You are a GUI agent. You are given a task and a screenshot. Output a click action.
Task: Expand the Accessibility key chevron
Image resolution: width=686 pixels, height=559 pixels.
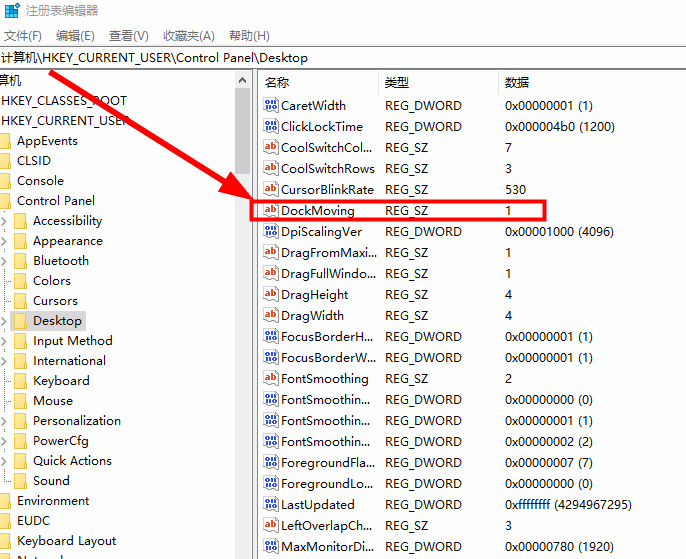pyautogui.click(x=5, y=221)
